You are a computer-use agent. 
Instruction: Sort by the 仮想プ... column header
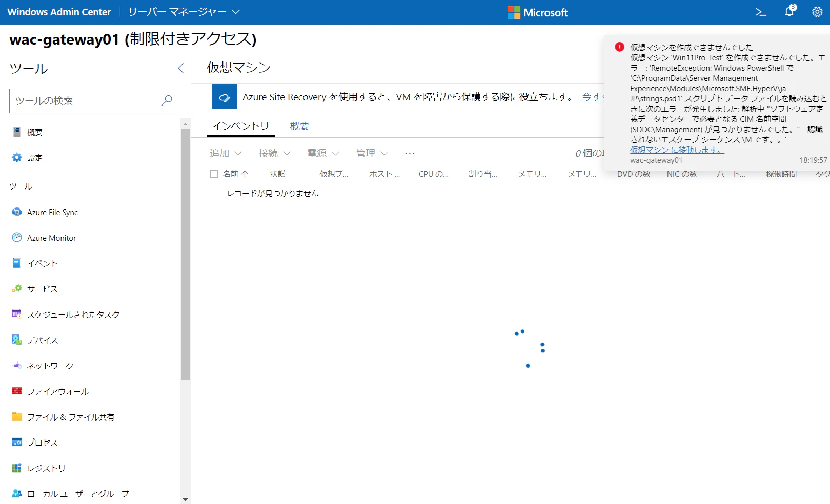coord(334,174)
